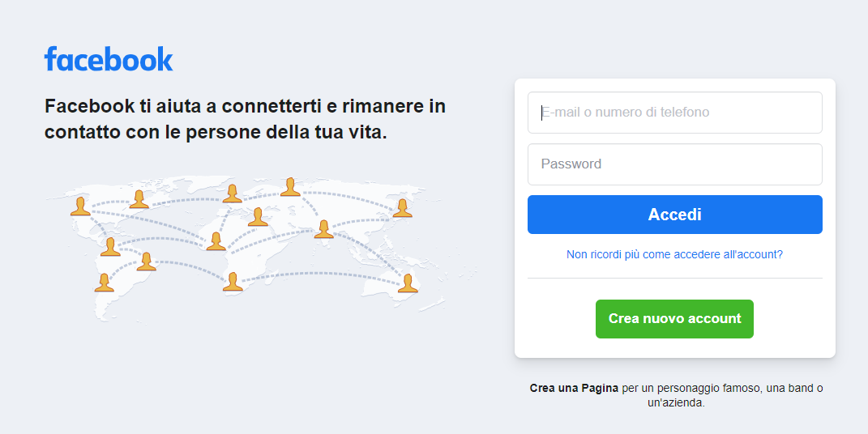Click the person icon over Japan
Viewport: 868px width, 434px height.
point(403,208)
